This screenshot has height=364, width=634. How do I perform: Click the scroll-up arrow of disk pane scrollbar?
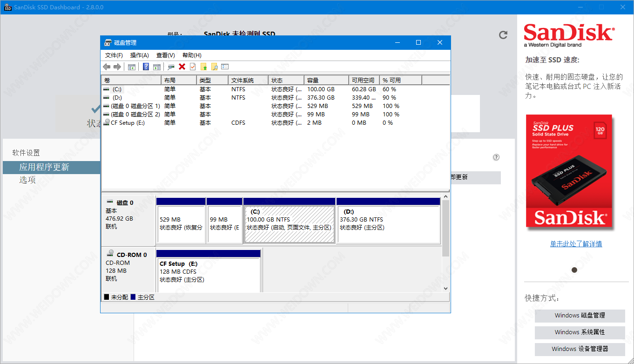click(x=445, y=197)
